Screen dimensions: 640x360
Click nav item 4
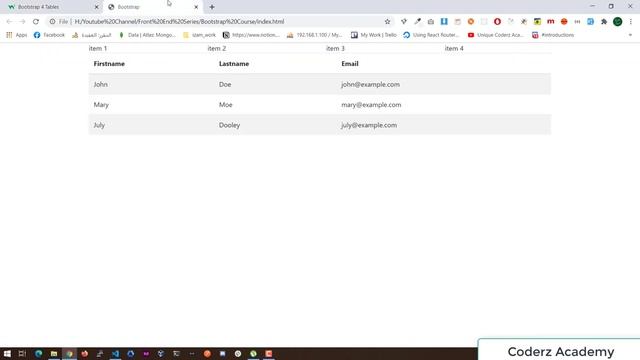pos(454,48)
